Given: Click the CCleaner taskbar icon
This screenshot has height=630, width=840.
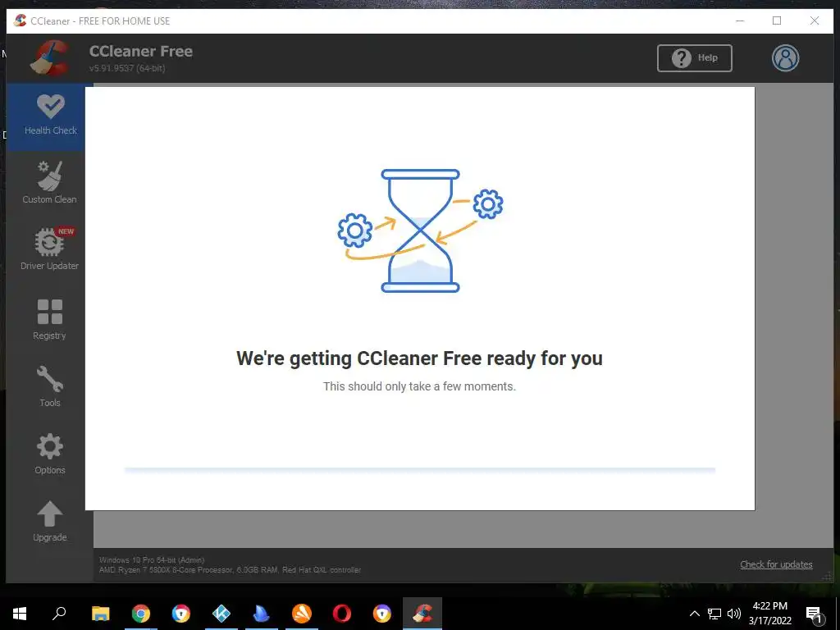Looking at the screenshot, I should click(422, 614).
